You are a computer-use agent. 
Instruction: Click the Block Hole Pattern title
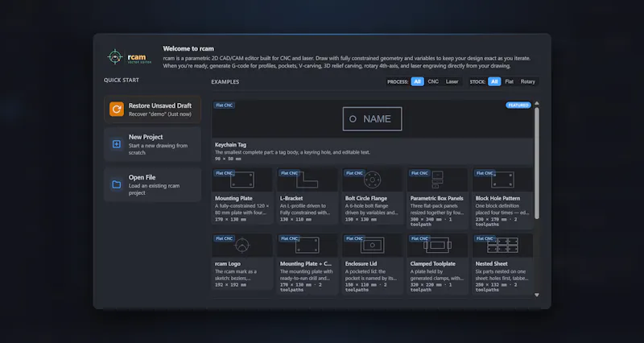click(497, 198)
